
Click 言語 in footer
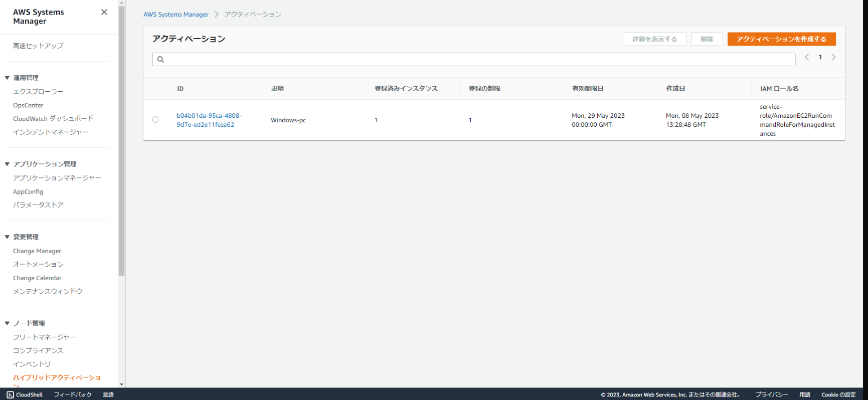coord(108,395)
